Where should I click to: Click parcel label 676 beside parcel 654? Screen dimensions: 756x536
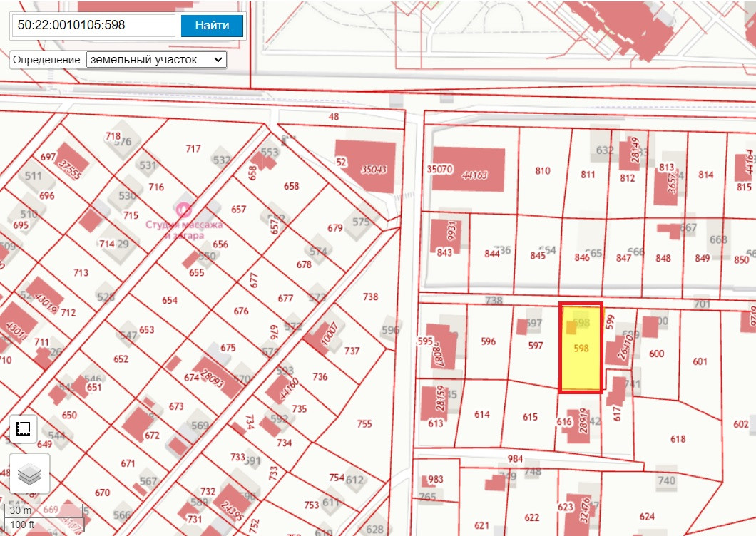[x=241, y=311]
